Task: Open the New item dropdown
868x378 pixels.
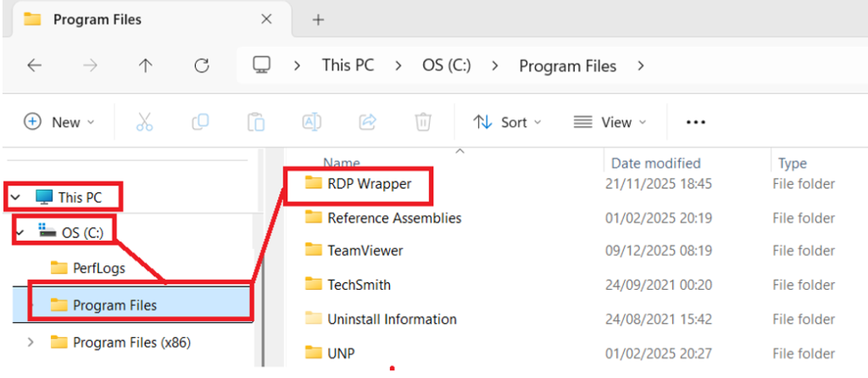Action: pos(59,122)
